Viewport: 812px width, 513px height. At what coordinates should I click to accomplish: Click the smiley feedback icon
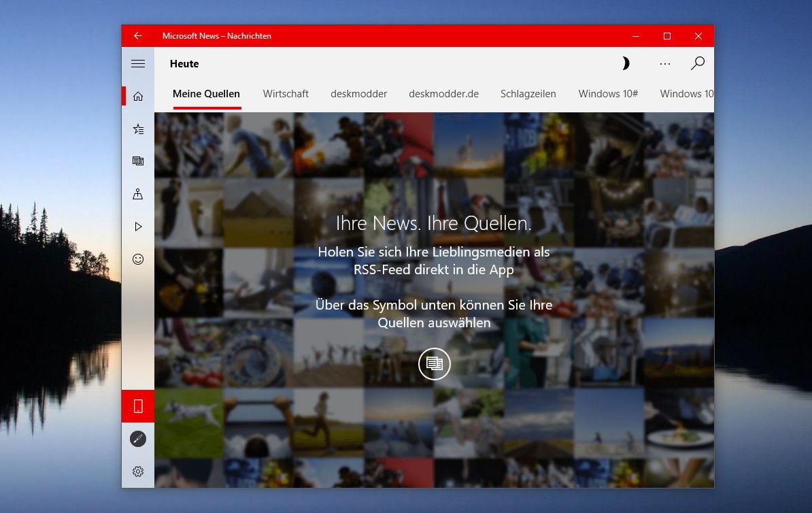(x=138, y=259)
